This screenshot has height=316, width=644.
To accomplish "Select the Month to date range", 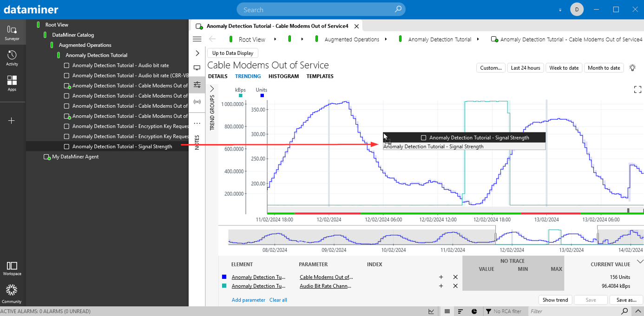I will pyautogui.click(x=604, y=68).
